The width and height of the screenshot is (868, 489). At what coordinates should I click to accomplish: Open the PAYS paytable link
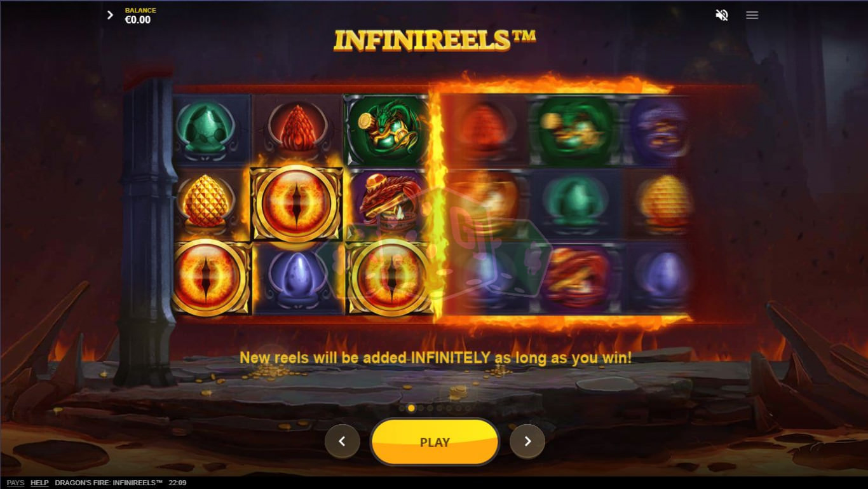coord(15,483)
